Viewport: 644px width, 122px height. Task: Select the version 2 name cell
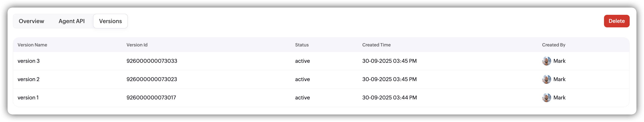click(x=29, y=79)
